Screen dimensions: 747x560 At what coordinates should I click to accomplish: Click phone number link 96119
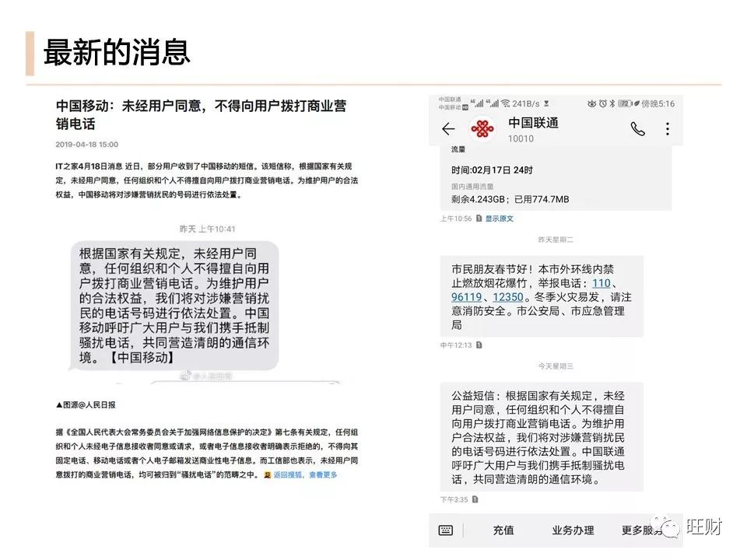(x=467, y=297)
